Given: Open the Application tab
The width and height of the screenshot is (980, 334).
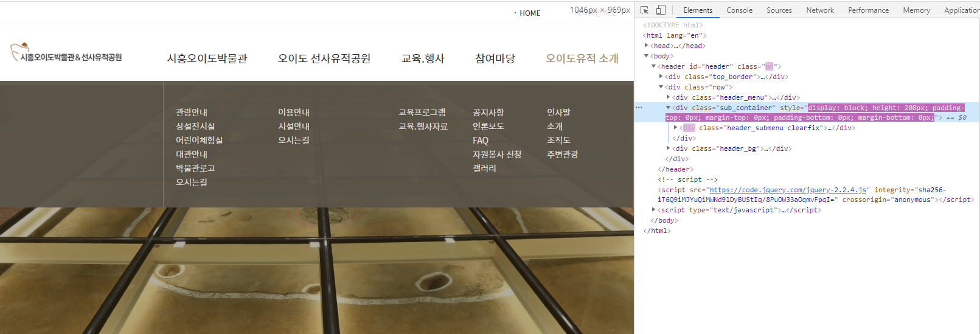Looking at the screenshot, I should pyautogui.click(x=961, y=10).
